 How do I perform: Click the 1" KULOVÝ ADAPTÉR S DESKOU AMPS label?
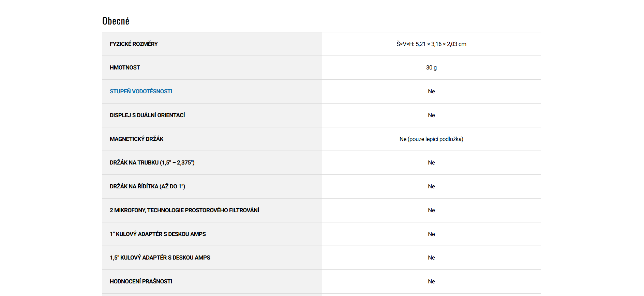(x=158, y=234)
